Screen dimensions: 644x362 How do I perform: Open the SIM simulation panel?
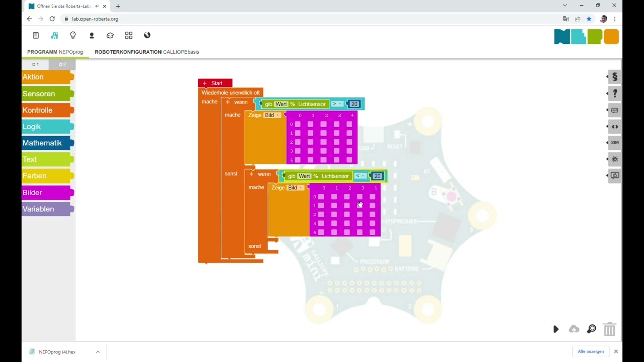pyautogui.click(x=614, y=143)
